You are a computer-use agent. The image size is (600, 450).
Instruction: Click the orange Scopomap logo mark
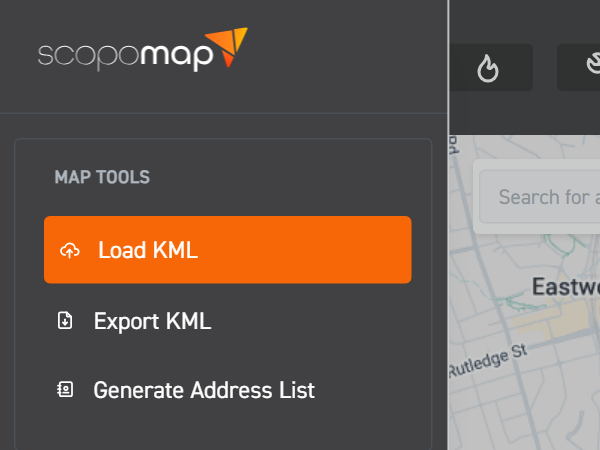[231, 46]
